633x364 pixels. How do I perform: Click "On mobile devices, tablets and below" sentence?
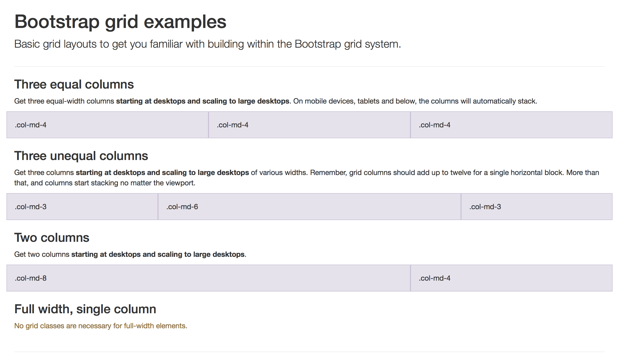pyautogui.click(x=415, y=101)
